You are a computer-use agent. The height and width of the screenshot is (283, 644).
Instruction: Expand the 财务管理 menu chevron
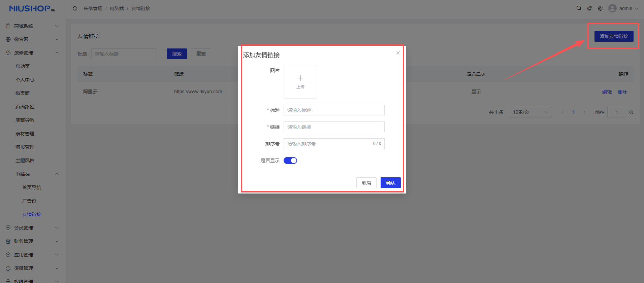coord(57,241)
